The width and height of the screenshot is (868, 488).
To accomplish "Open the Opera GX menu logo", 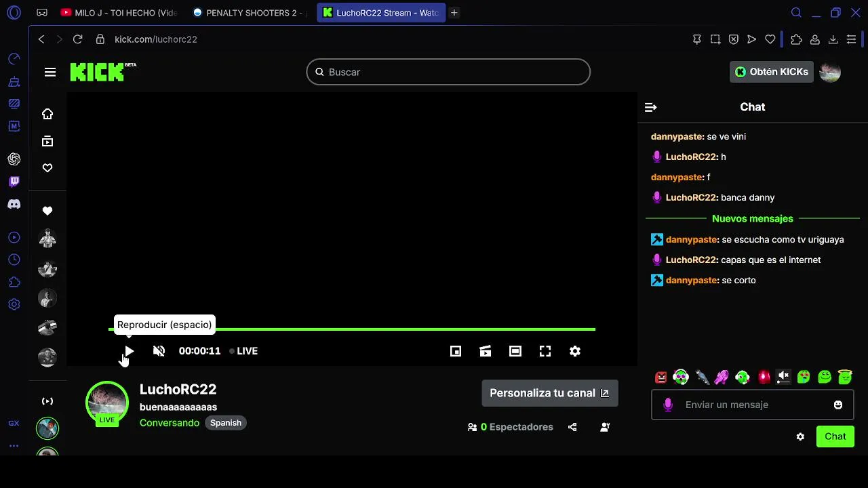I will pos(14,13).
